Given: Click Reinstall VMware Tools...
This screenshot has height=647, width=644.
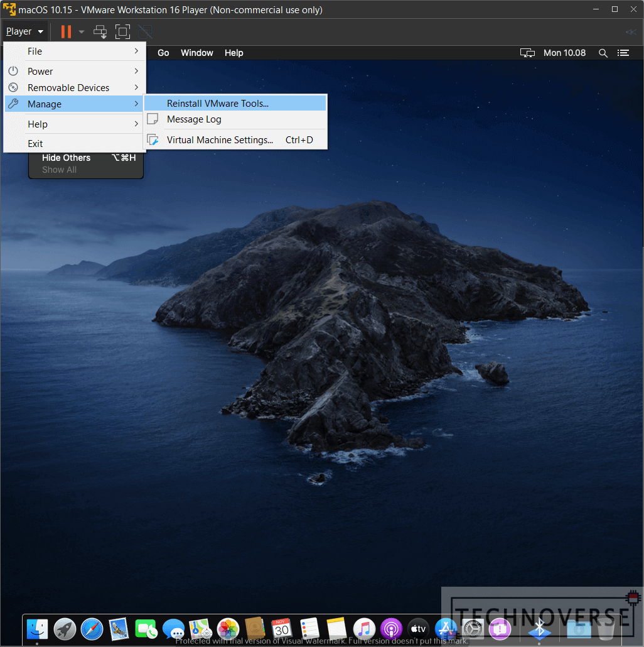Looking at the screenshot, I should click(235, 103).
